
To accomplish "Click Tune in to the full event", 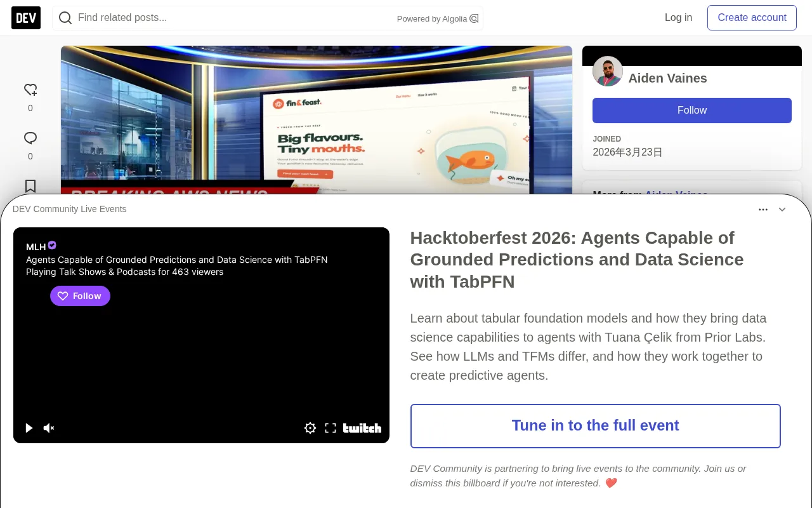I will click(596, 426).
